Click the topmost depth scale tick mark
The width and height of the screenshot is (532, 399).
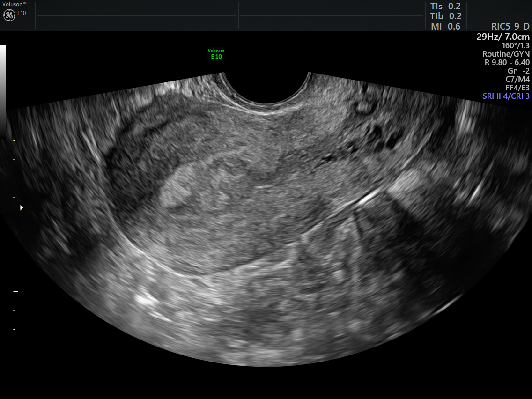point(15,102)
